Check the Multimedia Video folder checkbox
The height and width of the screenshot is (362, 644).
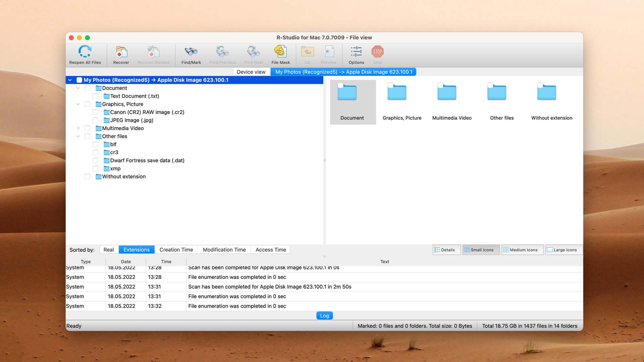click(x=88, y=128)
